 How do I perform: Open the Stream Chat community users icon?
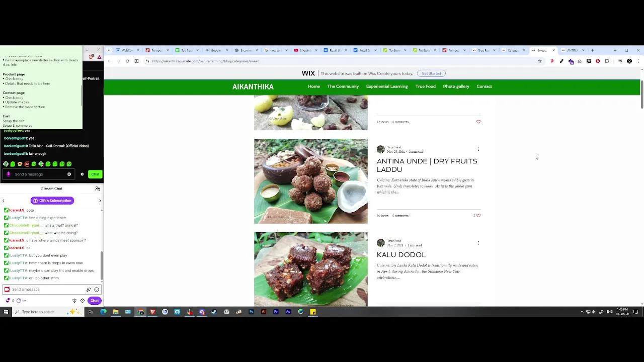[98, 189]
